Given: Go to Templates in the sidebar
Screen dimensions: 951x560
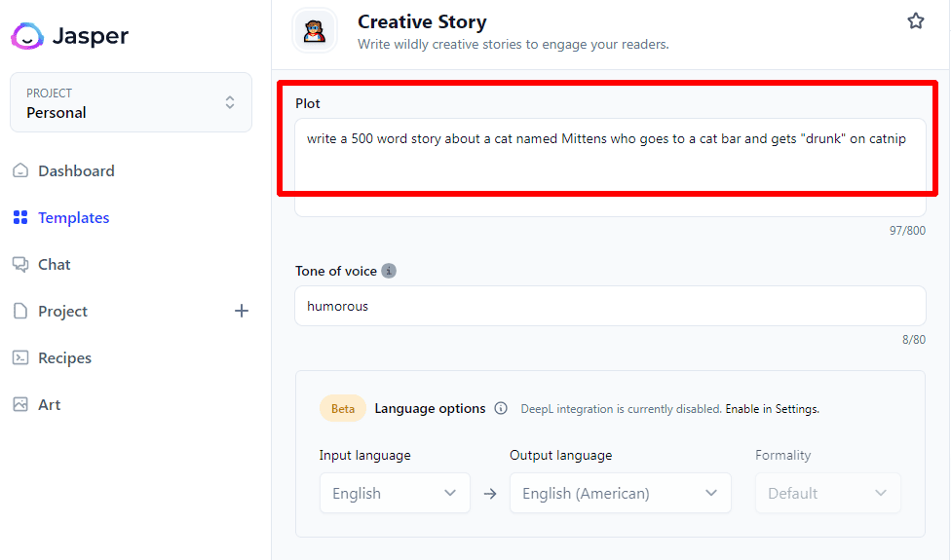Looking at the screenshot, I should (73, 218).
